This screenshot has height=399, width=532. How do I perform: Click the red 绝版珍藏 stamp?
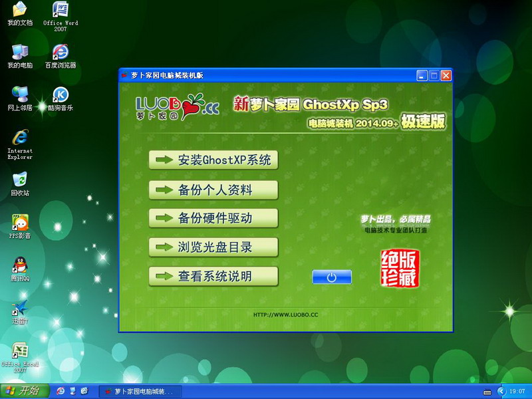tap(400, 269)
